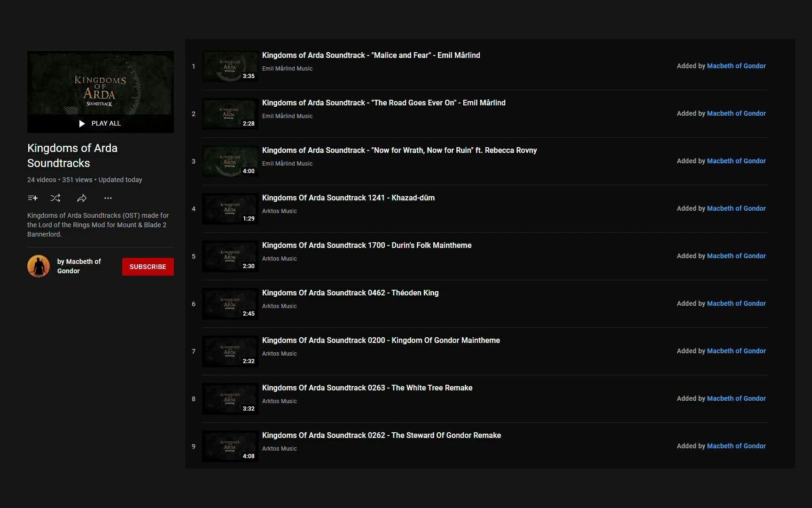
Task: Click Macbeth of Gondor link in "Now for Wrath, Now for Ruin" row
Action: 736,161
